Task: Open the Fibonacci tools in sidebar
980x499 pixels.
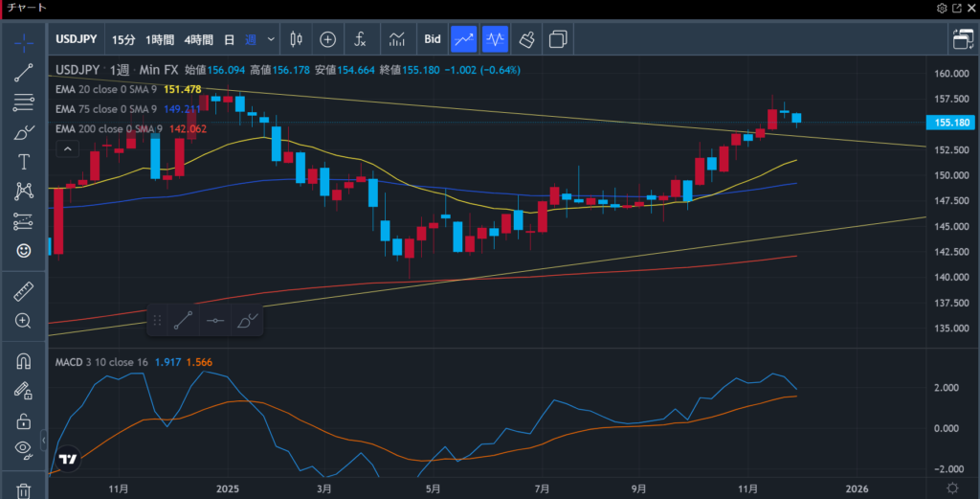Action: pyautogui.click(x=24, y=102)
